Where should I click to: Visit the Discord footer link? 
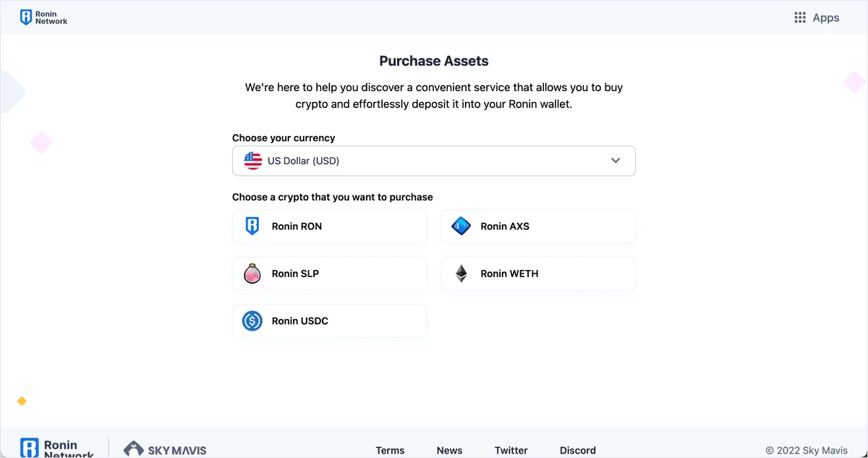pyautogui.click(x=578, y=450)
